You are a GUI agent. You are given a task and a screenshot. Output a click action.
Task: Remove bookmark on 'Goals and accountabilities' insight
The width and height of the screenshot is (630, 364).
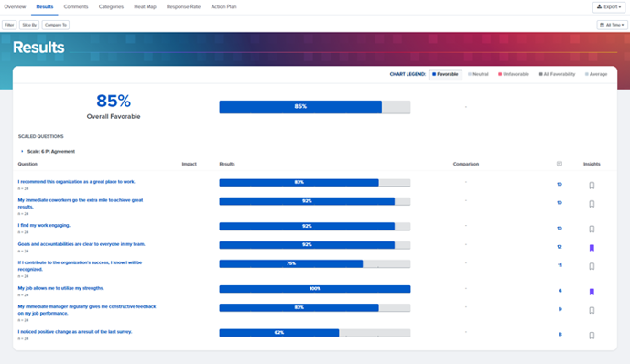592,248
